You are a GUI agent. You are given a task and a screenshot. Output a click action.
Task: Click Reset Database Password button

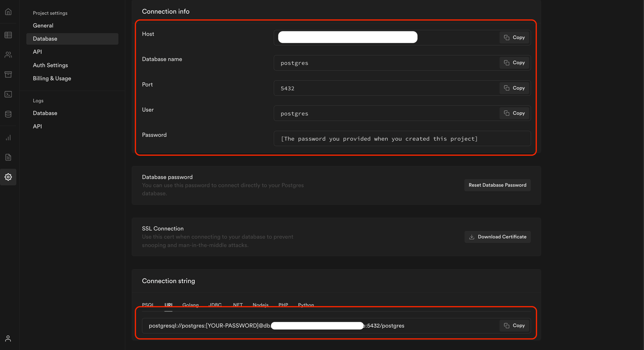(497, 185)
